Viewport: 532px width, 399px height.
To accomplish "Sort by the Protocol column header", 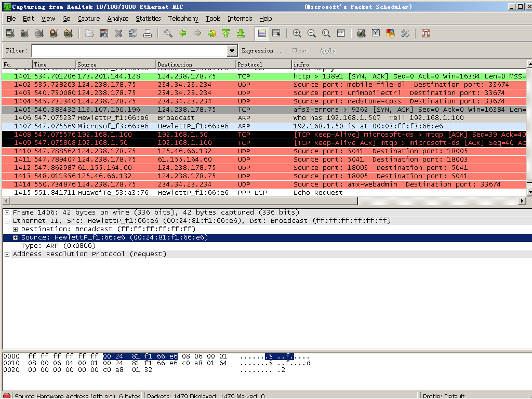I will tap(263, 64).
